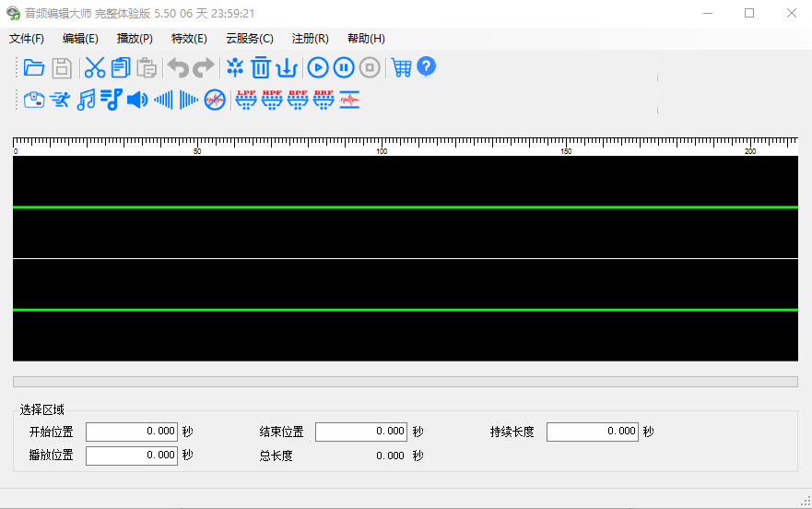Maximize the window
Image resolution: width=812 pixels, height=509 pixels.
(749, 13)
